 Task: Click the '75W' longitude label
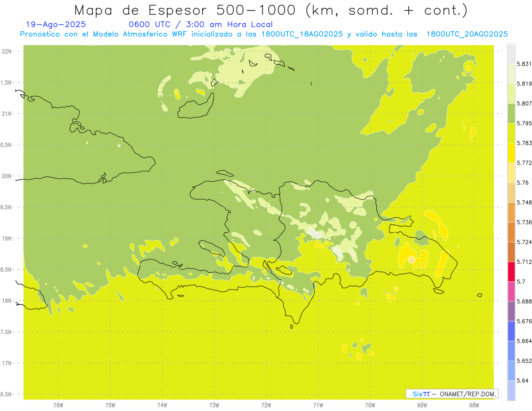[110, 405]
